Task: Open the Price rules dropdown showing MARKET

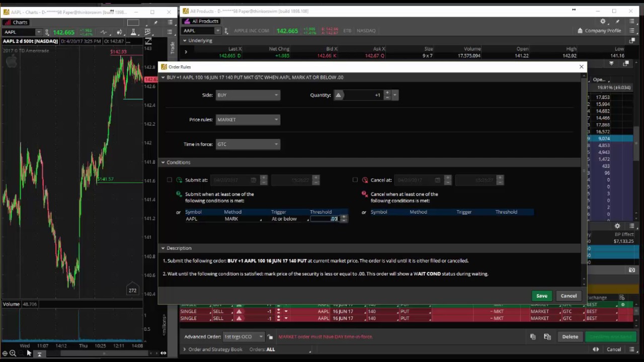Action: 248,120
